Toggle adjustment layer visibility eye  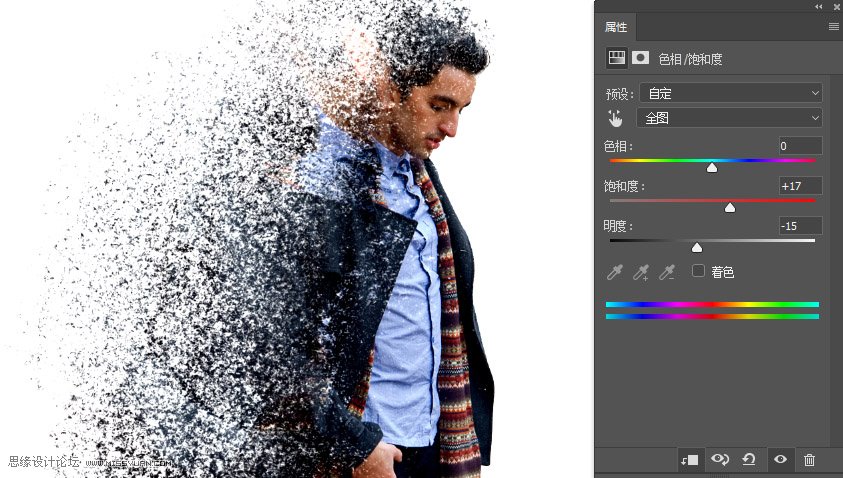coord(780,459)
